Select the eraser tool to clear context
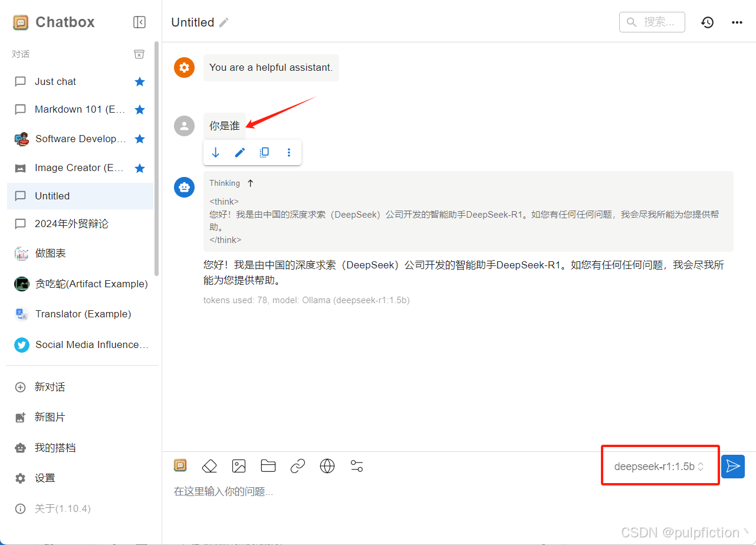Image resolution: width=756 pixels, height=545 pixels. click(x=209, y=466)
